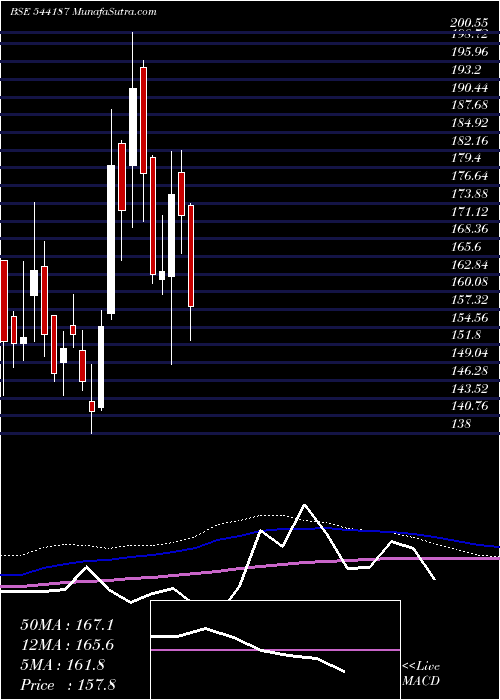Click the 12MA : 165.6 readout
The width and height of the screenshot is (500, 700).
pyautogui.click(x=67, y=645)
